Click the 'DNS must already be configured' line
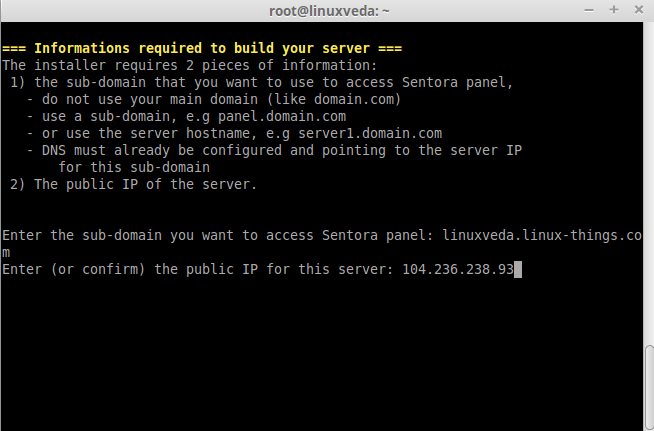 pos(274,151)
